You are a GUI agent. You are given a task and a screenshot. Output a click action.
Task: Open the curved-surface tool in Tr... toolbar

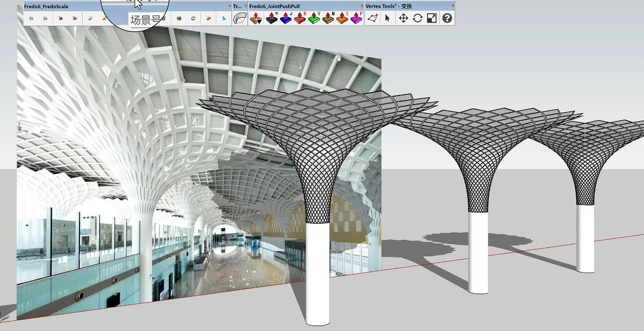point(240,18)
